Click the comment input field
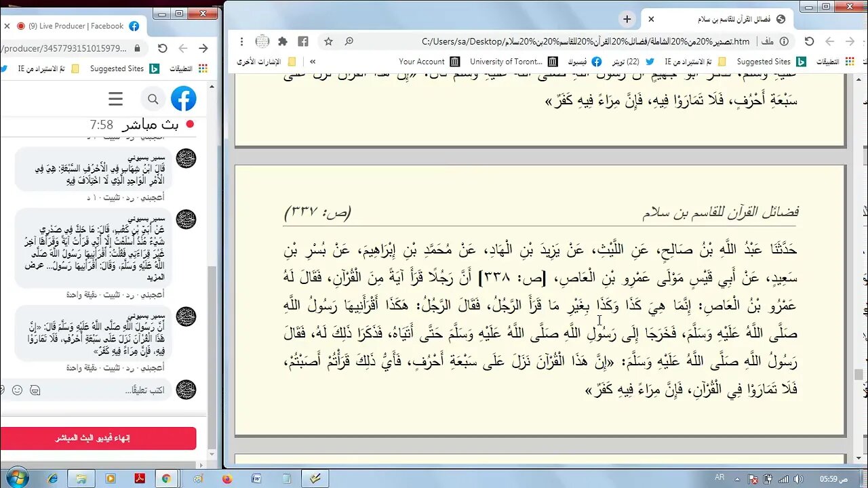Image resolution: width=868 pixels, height=488 pixels. 145,390
